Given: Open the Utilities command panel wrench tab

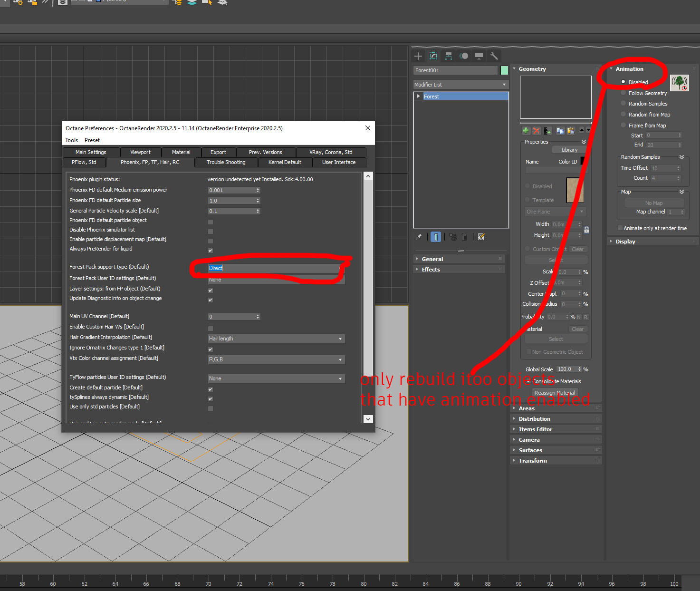Looking at the screenshot, I should (x=494, y=56).
